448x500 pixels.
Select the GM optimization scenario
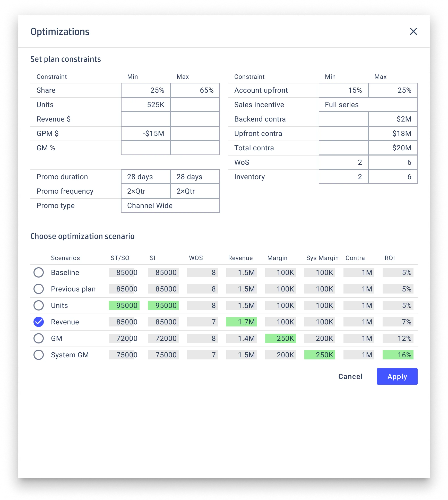tap(39, 338)
